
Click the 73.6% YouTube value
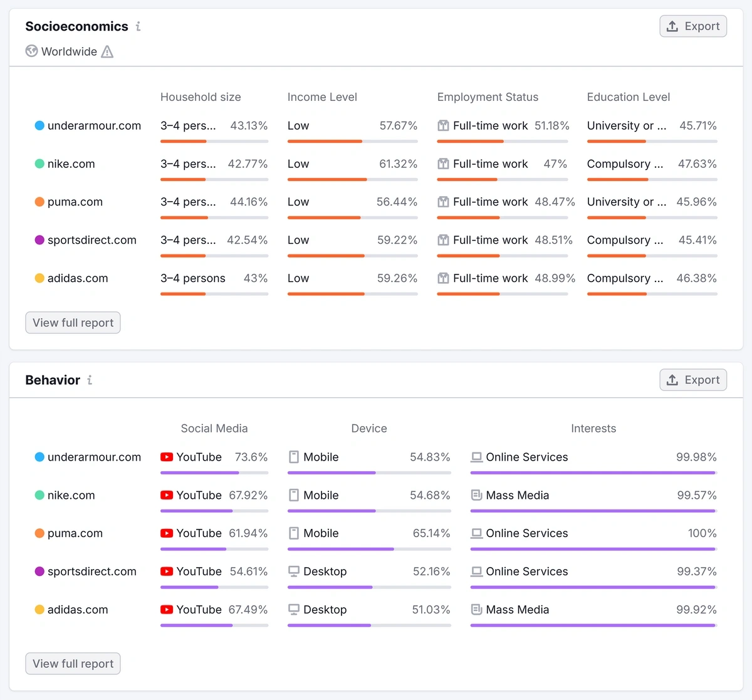point(251,457)
